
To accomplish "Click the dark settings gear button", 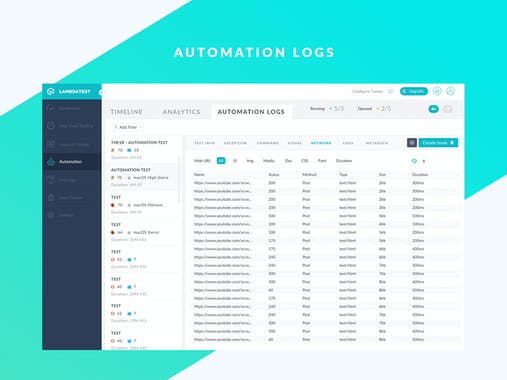I will [412, 143].
